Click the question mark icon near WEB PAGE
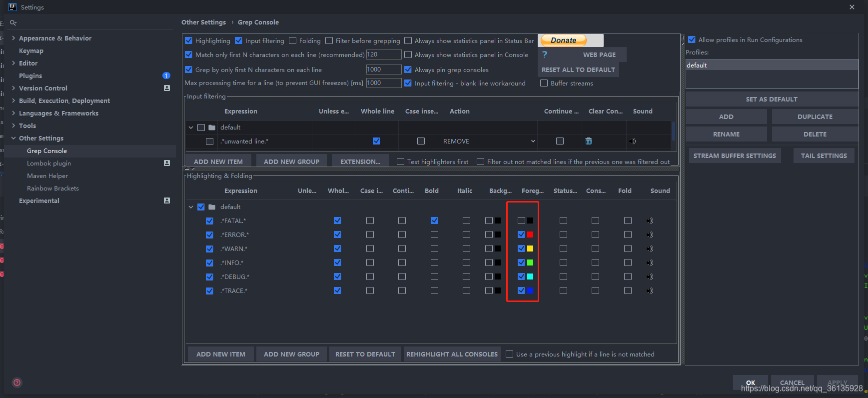Screen dimensions: 868x398 tap(545, 54)
